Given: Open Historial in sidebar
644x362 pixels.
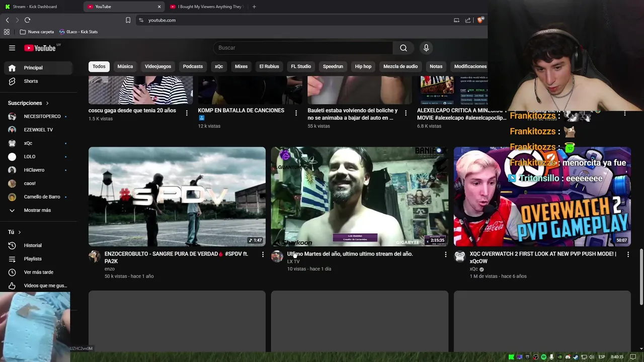Looking at the screenshot, I should 37,245.
